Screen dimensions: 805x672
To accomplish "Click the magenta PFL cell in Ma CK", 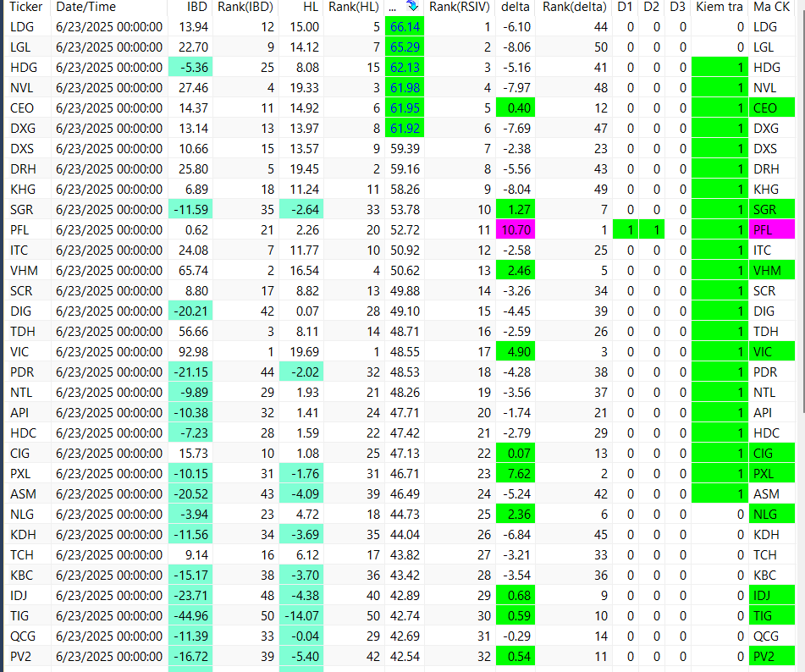I will click(x=772, y=230).
